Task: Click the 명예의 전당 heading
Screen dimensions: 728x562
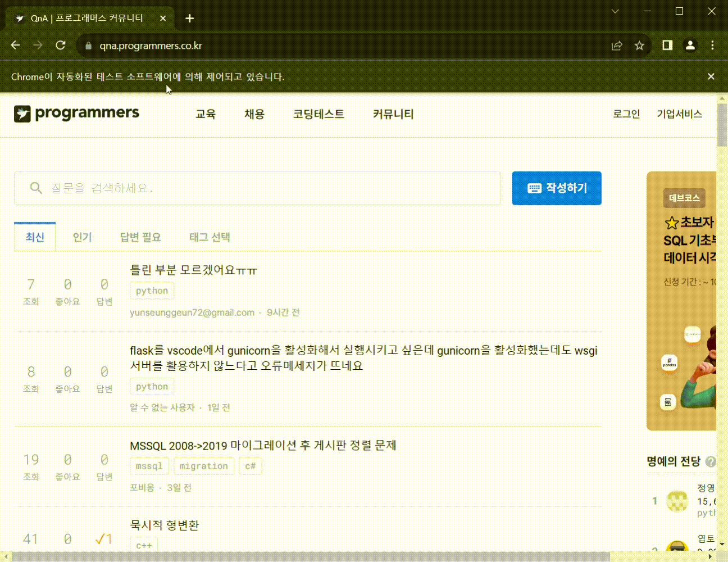Action: point(674,461)
